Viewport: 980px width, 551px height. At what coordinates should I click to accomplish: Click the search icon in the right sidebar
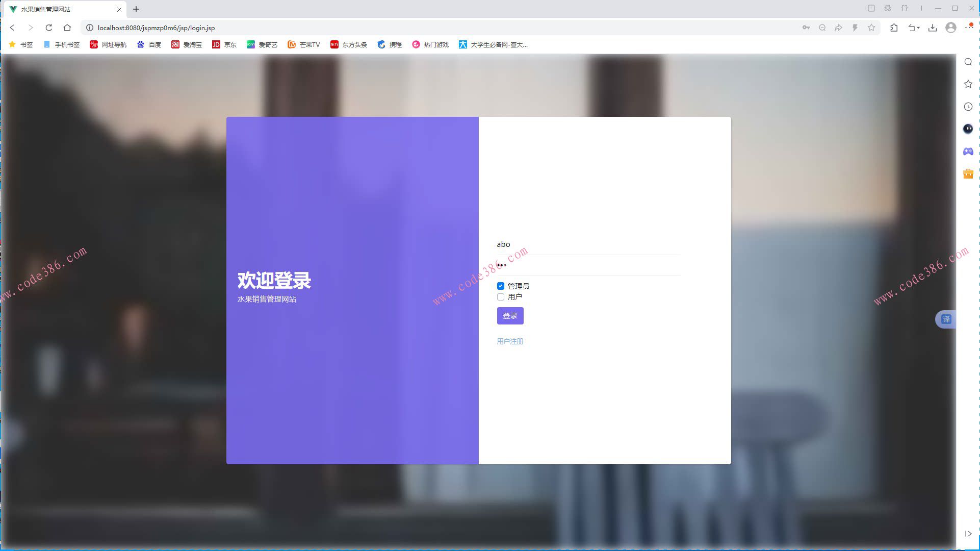click(x=968, y=62)
